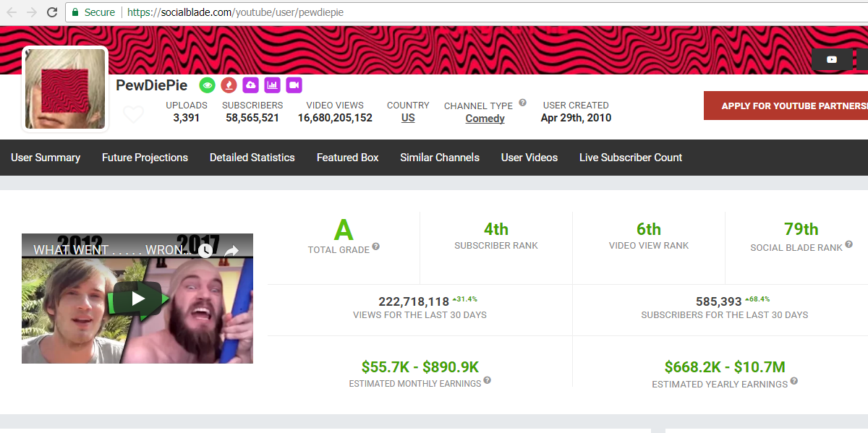The width and height of the screenshot is (868, 433).
Task: Click help icon by Estimated Yearly Earnings
Action: (x=794, y=381)
